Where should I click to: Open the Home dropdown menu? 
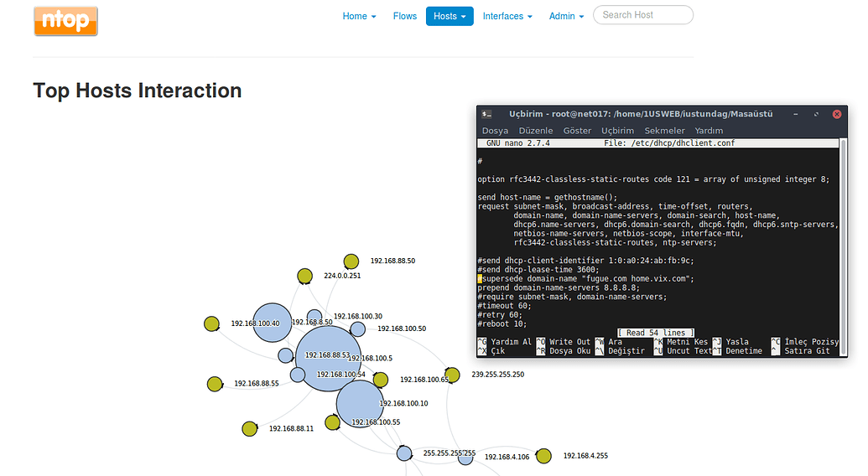359,16
